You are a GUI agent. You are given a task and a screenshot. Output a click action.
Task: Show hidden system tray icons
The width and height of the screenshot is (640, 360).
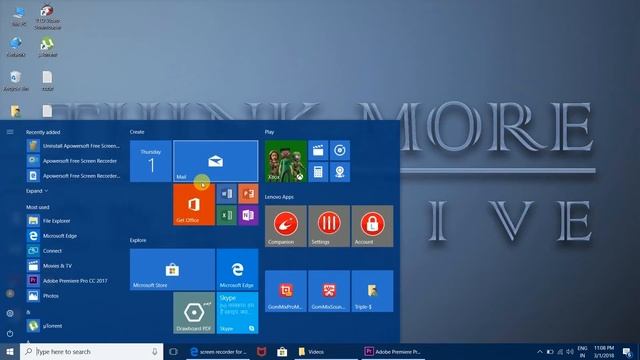(x=540, y=352)
